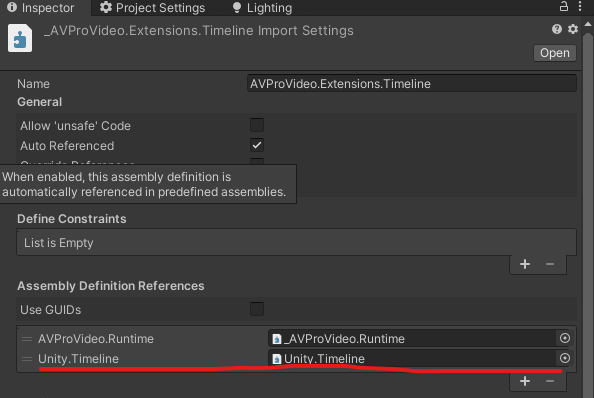Remove a Define Constraints entry
This screenshot has height=398, width=594.
pos(550,264)
